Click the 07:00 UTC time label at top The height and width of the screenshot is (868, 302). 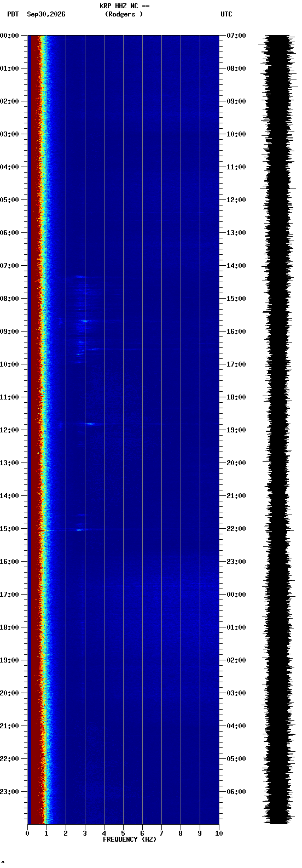(x=236, y=36)
